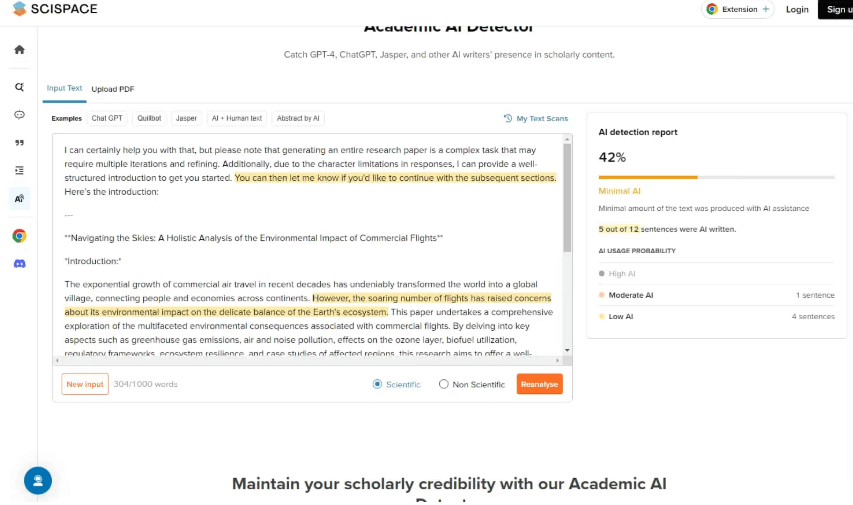
Task: Select the Non Scientific radio option
Action: tap(444, 384)
